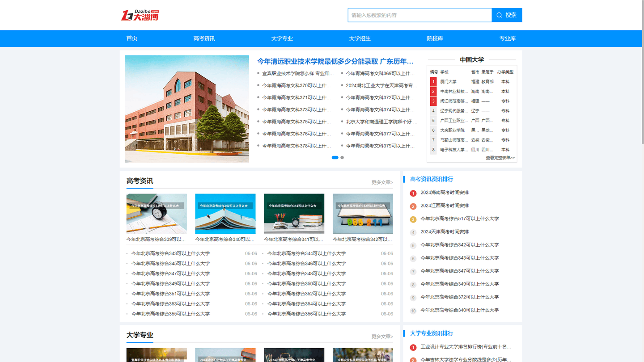The image size is (644, 362).
Task: Open 2024湖北工业大学在天津高考专 link
Action: [x=381, y=85]
